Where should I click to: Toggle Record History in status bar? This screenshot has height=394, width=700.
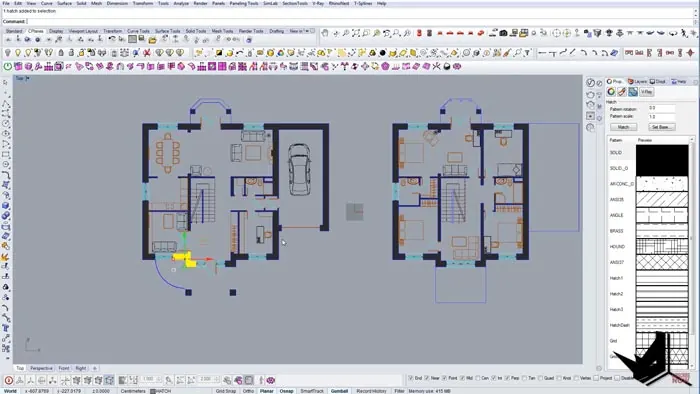point(371,391)
